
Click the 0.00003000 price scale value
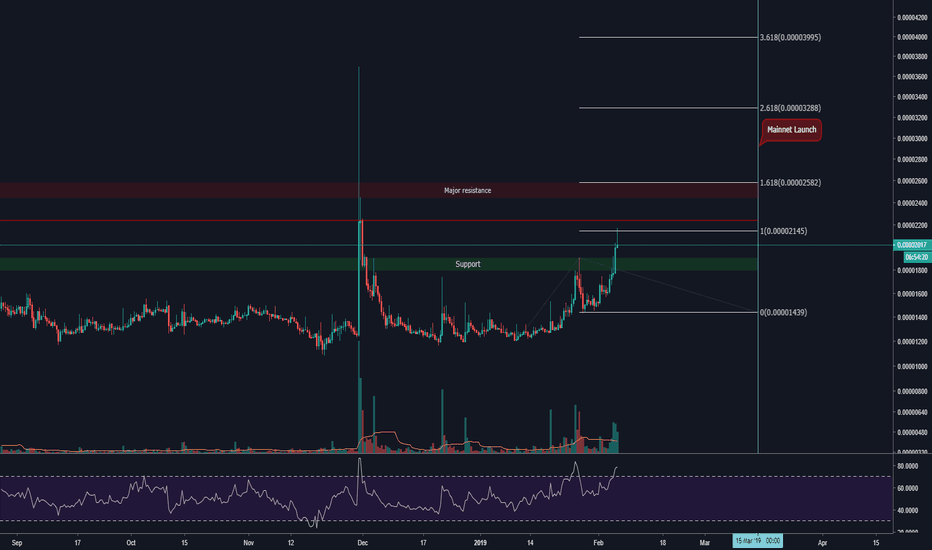click(913, 139)
